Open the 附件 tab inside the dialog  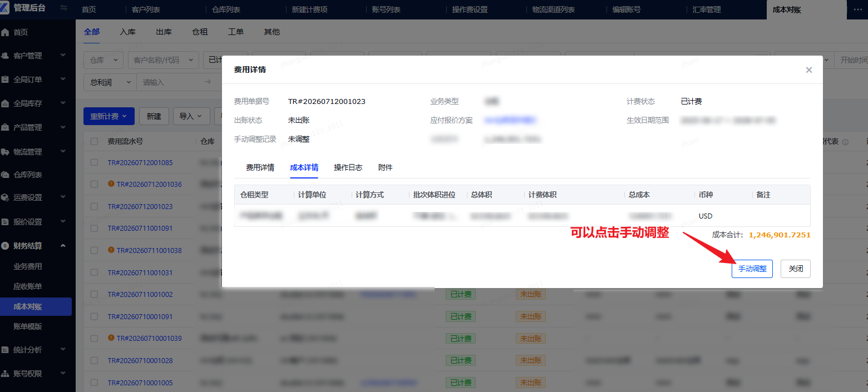[x=386, y=167]
